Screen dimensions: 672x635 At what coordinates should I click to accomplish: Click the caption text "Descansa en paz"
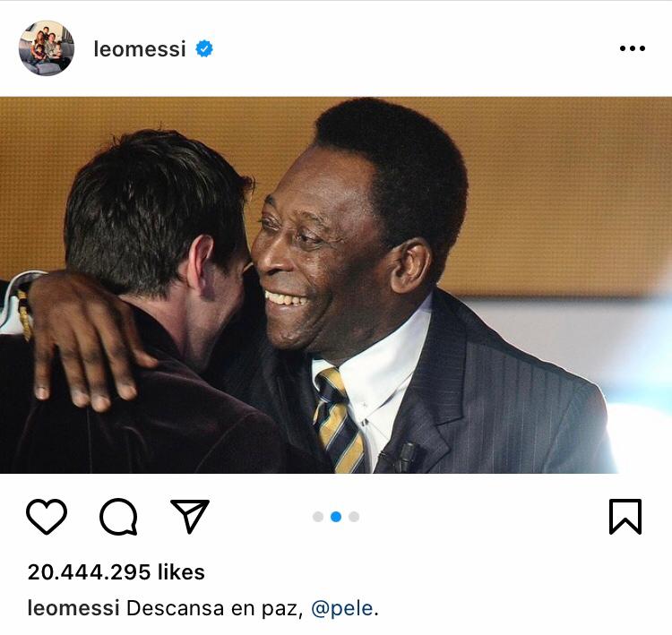tap(213, 608)
